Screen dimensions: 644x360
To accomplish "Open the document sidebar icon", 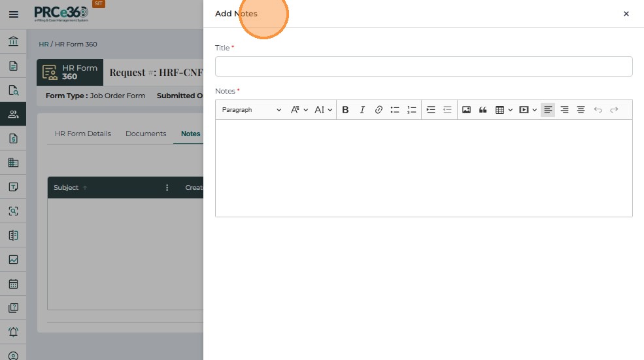I will pyautogui.click(x=13, y=65).
